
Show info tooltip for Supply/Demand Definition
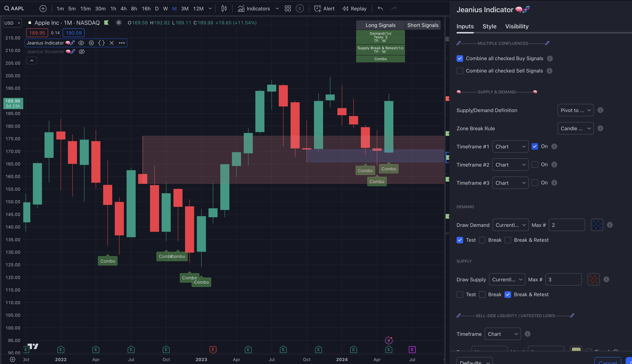pyautogui.click(x=600, y=110)
